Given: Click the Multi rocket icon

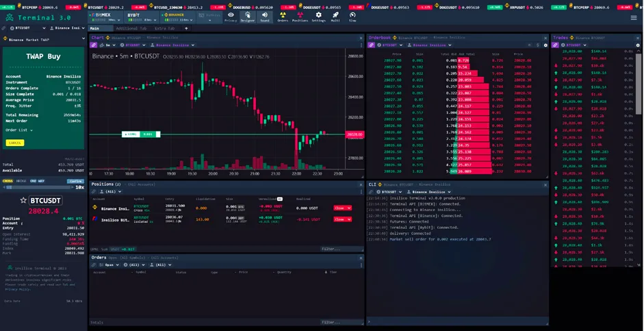Looking at the screenshot, I should (335, 16).
